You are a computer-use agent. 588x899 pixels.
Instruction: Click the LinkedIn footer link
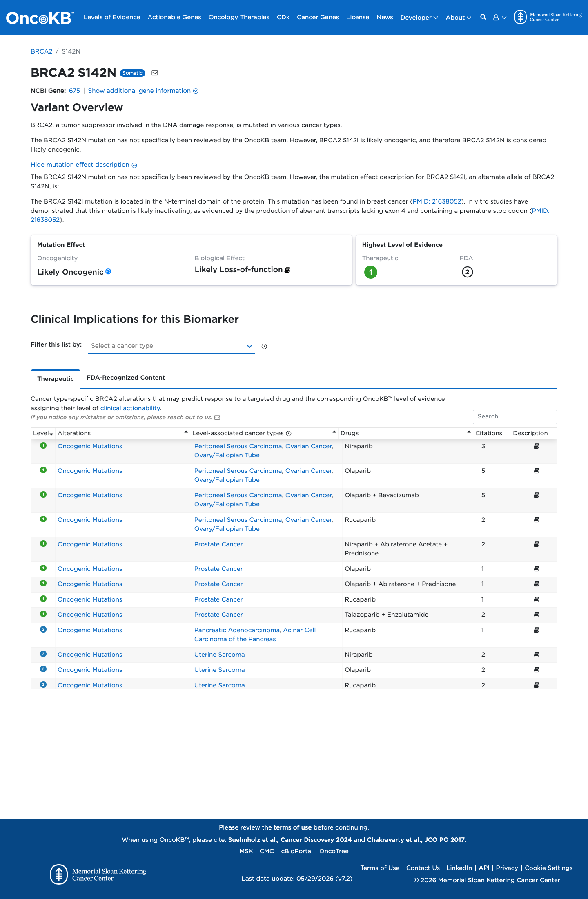[x=459, y=868]
